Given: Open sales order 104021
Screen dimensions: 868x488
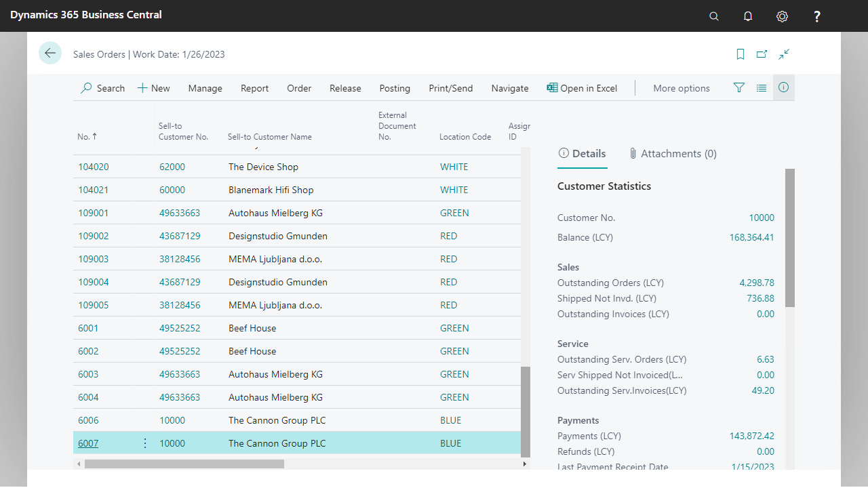Looking at the screenshot, I should pos(94,190).
